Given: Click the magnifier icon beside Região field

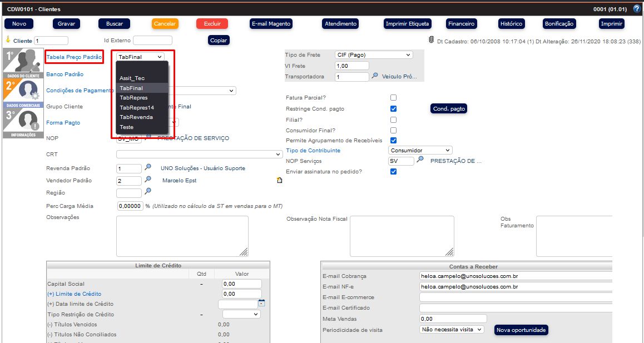Looking at the screenshot, I should [148, 192].
